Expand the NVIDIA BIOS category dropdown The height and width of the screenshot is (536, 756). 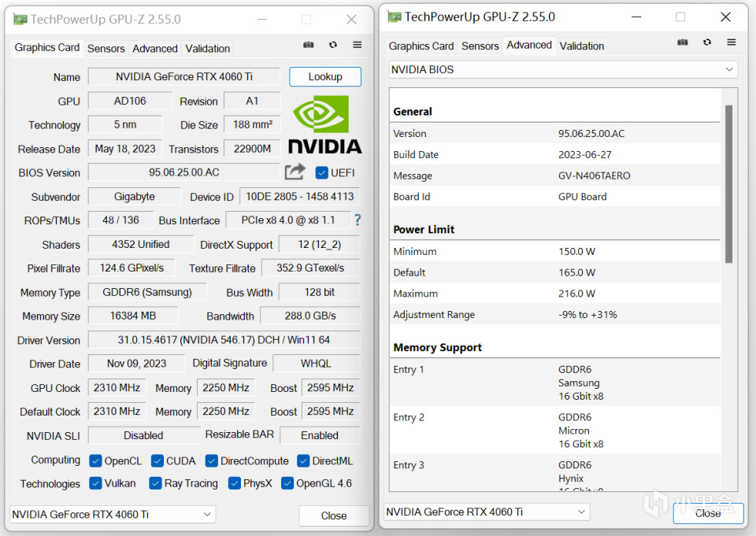[x=563, y=69]
